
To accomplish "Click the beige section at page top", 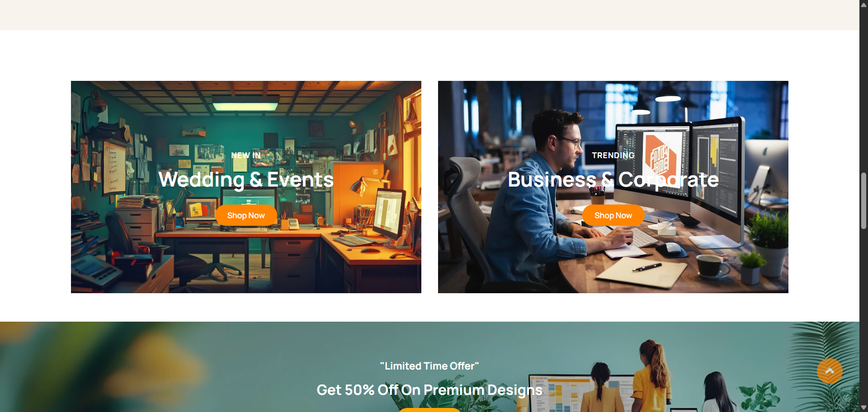I will [x=429, y=15].
